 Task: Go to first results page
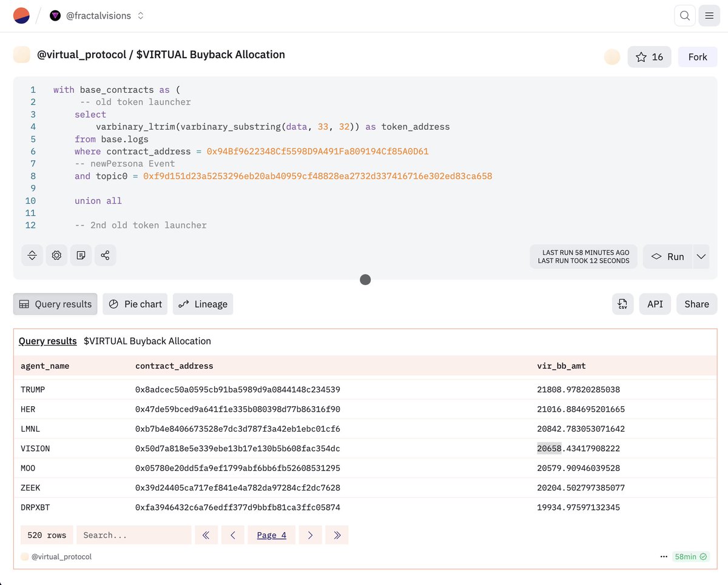pos(206,535)
